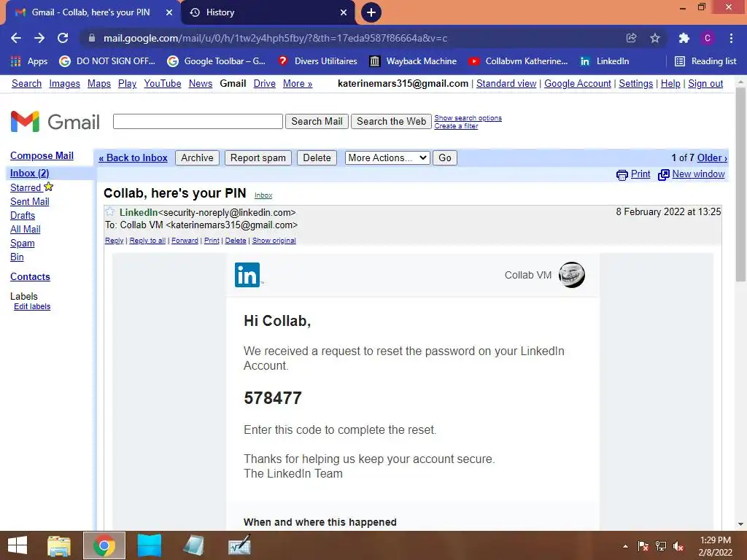Click the Delete button in toolbar
This screenshot has width=747, height=560.
[317, 158]
